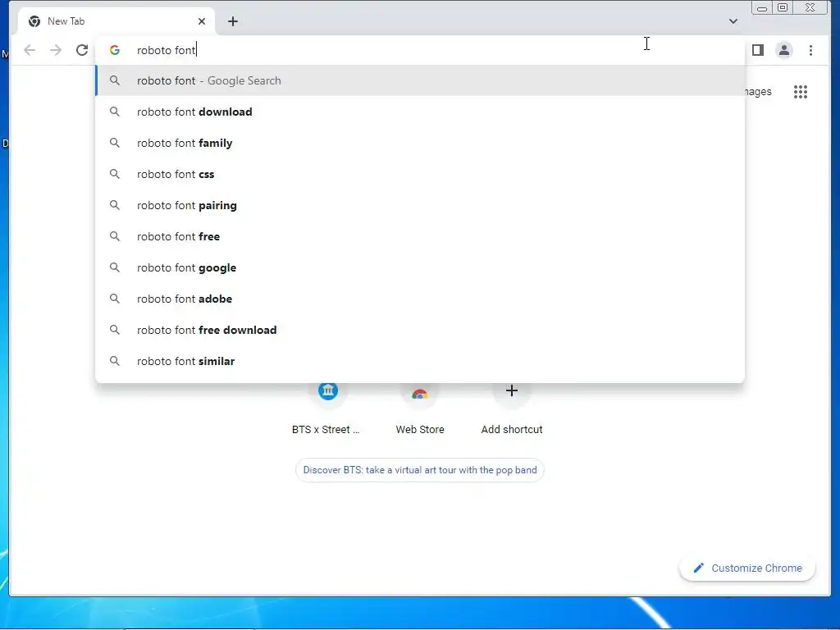Click search icon beside 'roboto font similar'
Image resolution: width=840 pixels, height=630 pixels.
[x=115, y=361]
